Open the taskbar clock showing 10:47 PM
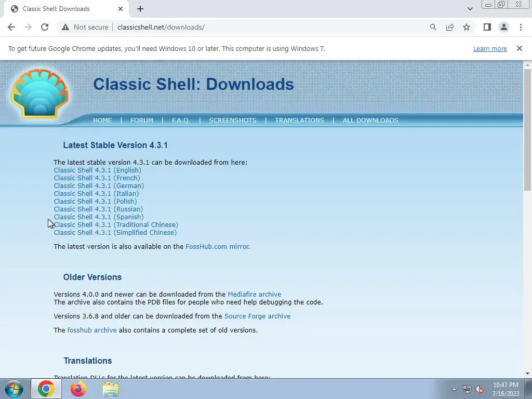Screen dimensions: 532x399 coord(506,389)
